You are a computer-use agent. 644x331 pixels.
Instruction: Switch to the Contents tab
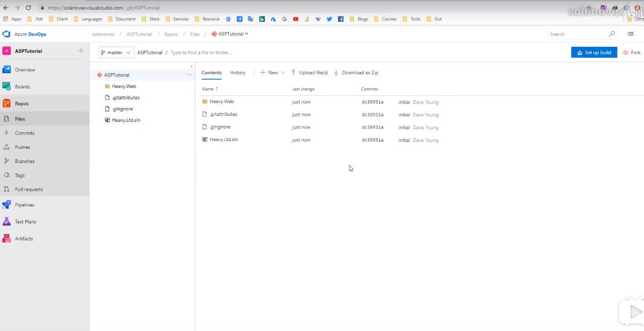click(x=211, y=72)
